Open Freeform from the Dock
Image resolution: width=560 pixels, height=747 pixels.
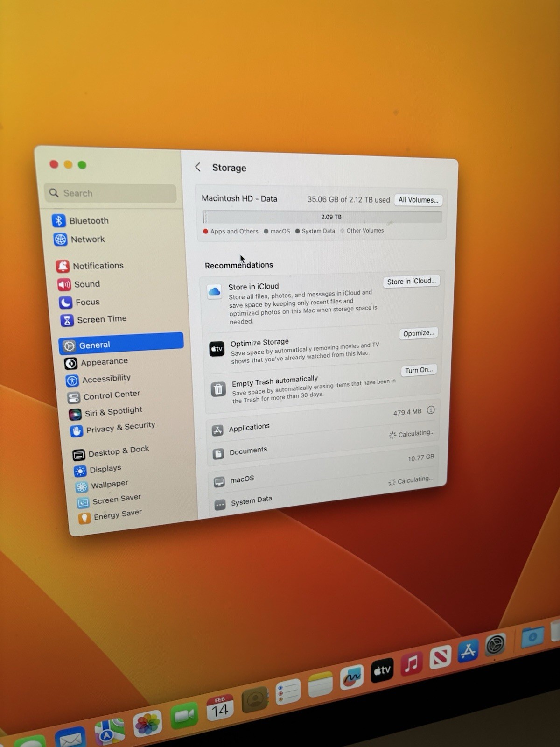[351, 677]
